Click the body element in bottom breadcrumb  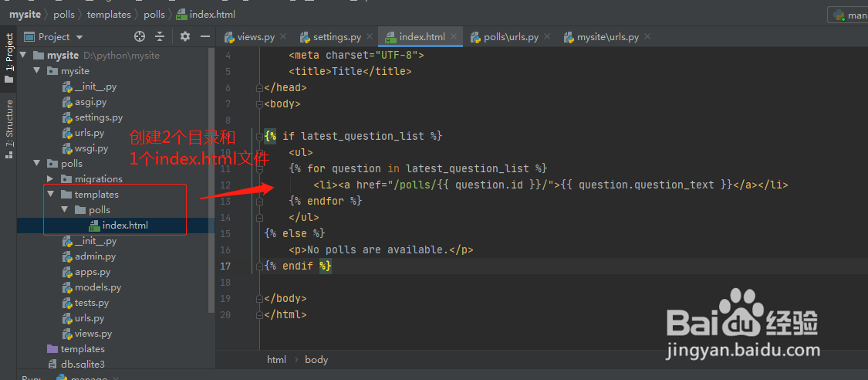click(x=316, y=359)
